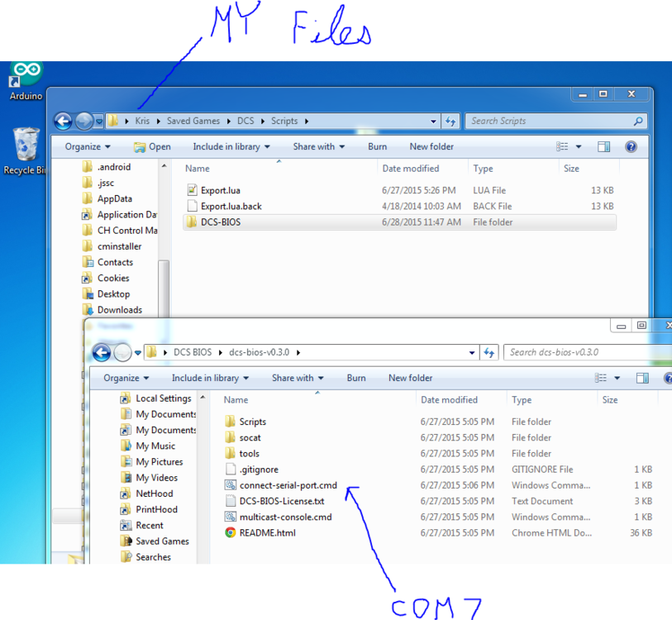Expand Share with in Scripts window
672x620 pixels.
[319, 146]
